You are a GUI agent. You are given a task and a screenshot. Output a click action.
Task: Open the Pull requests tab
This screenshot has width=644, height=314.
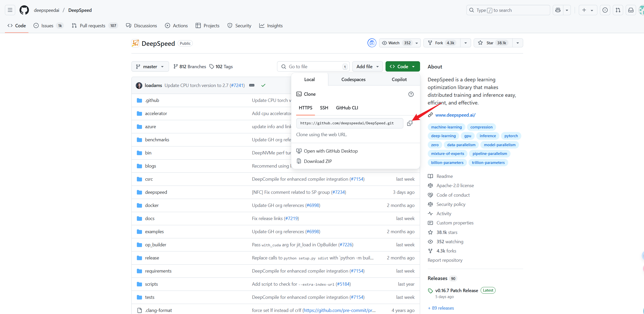[x=92, y=26]
